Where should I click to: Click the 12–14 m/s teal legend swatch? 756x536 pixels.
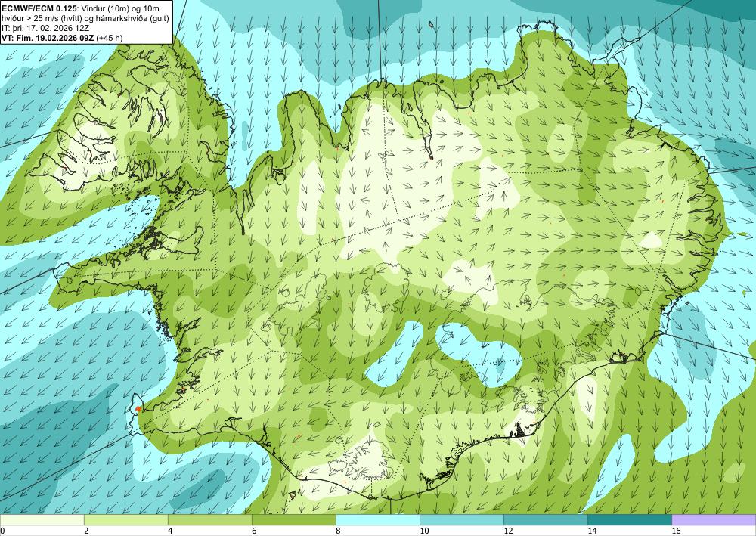click(545, 520)
